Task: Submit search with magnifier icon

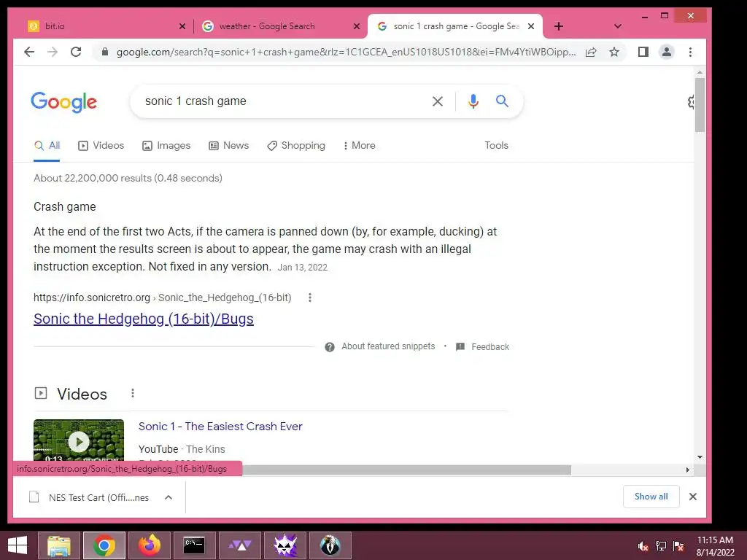Action: click(x=502, y=101)
